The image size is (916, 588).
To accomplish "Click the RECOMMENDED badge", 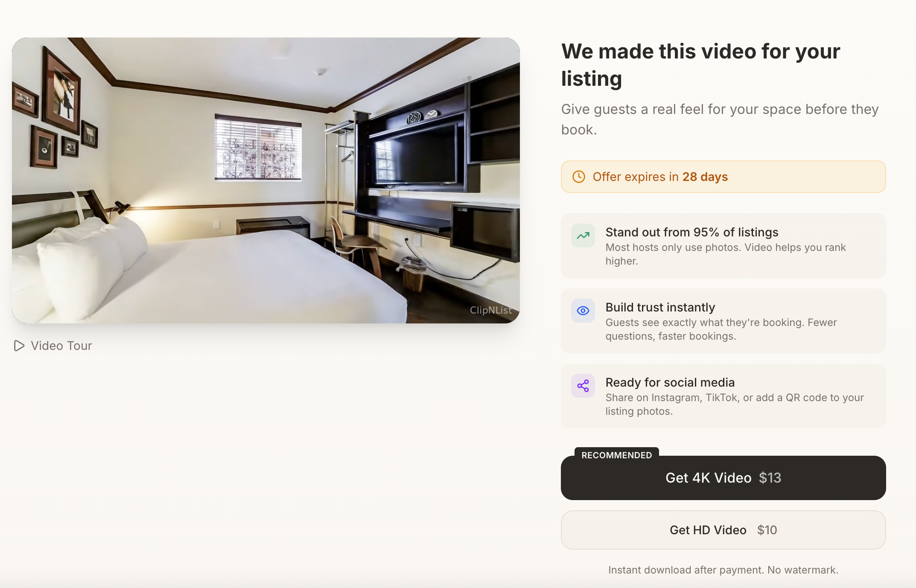I will [x=616, y=455].
